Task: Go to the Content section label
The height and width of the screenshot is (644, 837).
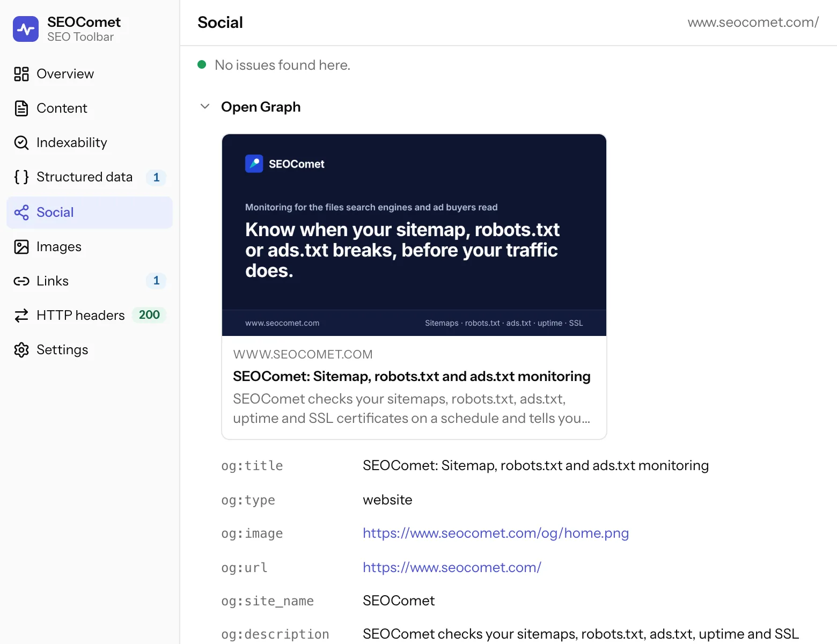Action: 62,108
